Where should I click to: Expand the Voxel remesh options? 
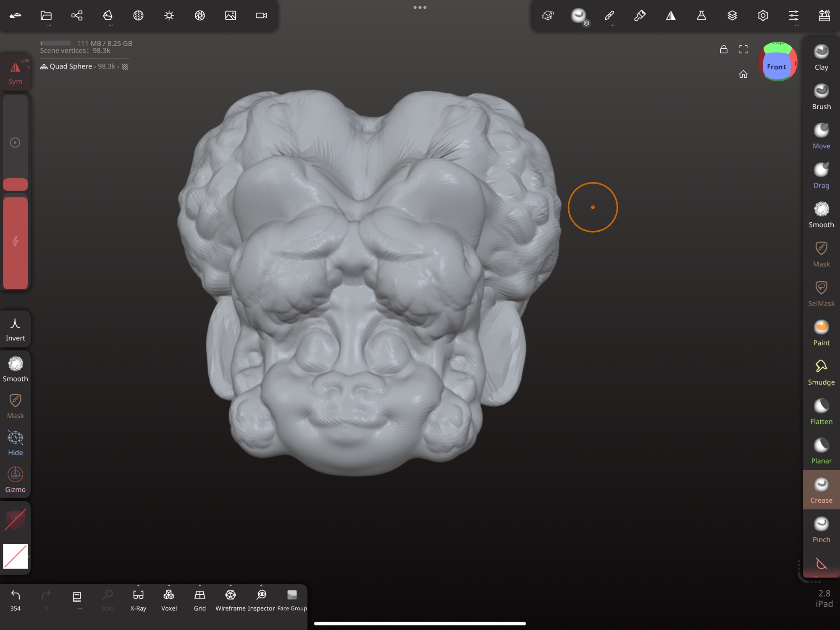pyautogui.click(x=169, y=585)
